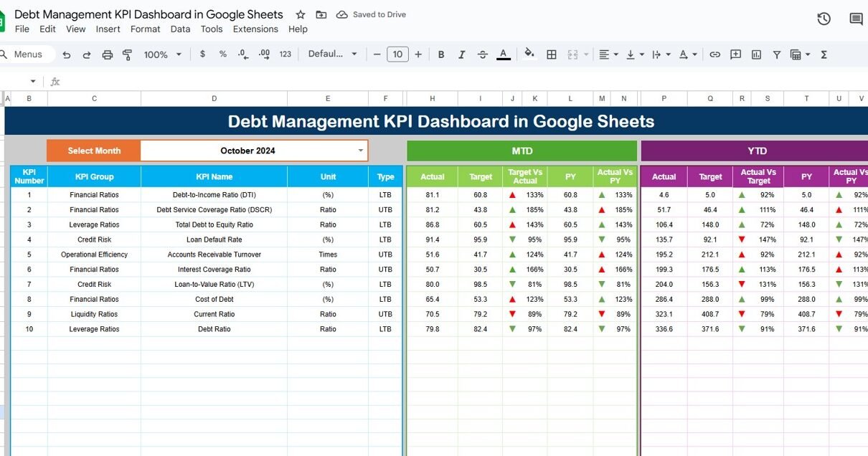Open the Help menu
The width and height of the screenshot is (868, 456).
click(298, 29)
